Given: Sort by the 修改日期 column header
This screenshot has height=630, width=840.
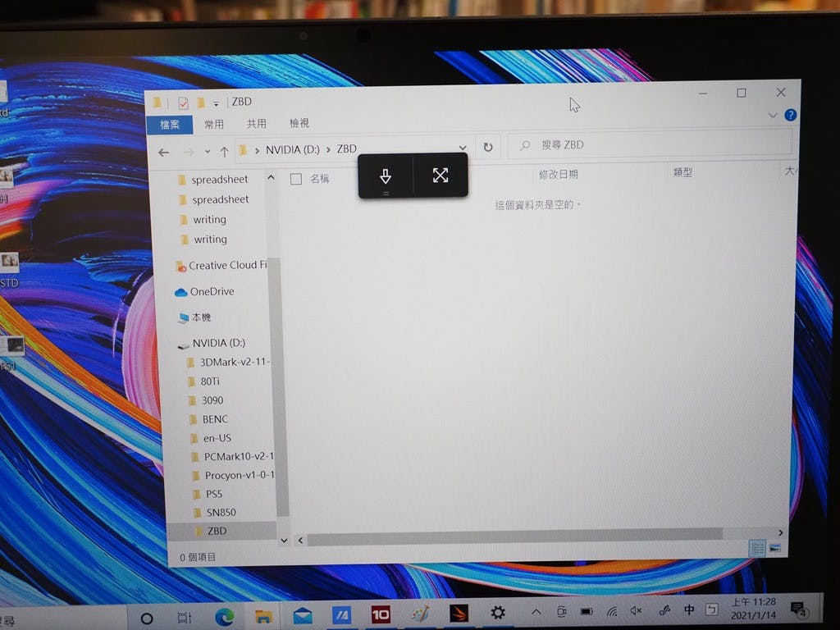Looking at the screenshot, I should [x=558, y=174].
